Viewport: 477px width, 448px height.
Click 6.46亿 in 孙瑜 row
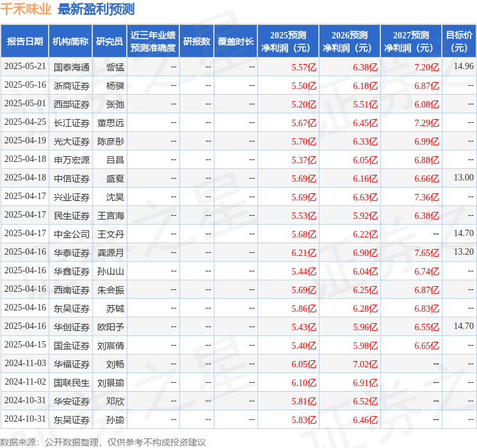[366, 420]
